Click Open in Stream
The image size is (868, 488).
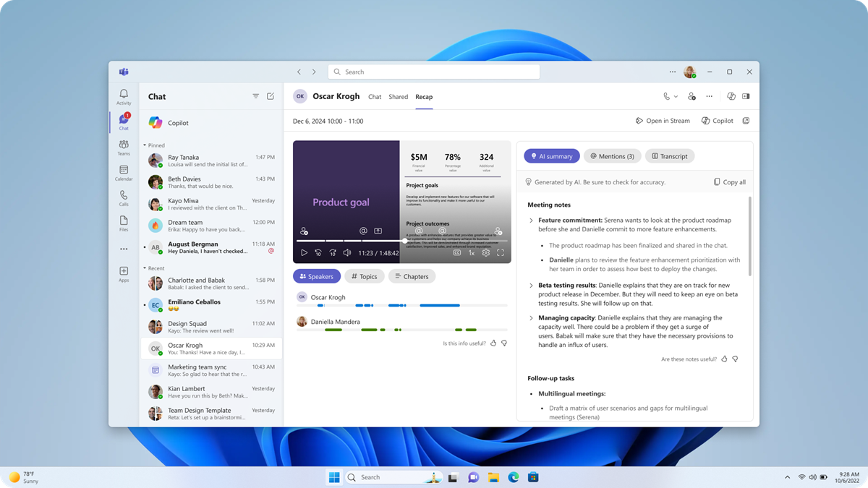[x=663, y=121]
